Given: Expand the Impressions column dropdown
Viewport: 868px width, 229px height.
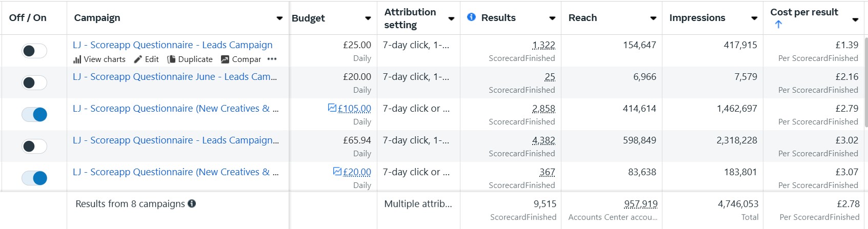Looking at the screenshot, I should coord(754,18).
